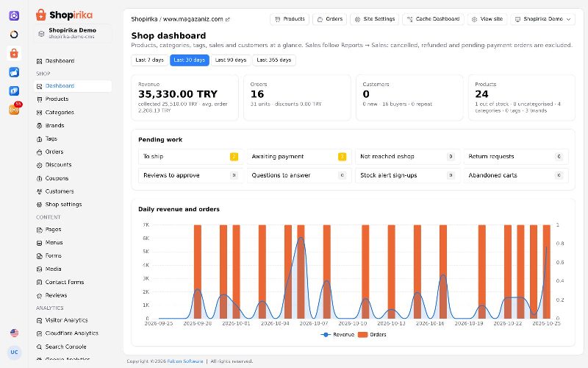588x368 pixels.
Task: Switch range to Last 90 days
Action: coord(231,60)
